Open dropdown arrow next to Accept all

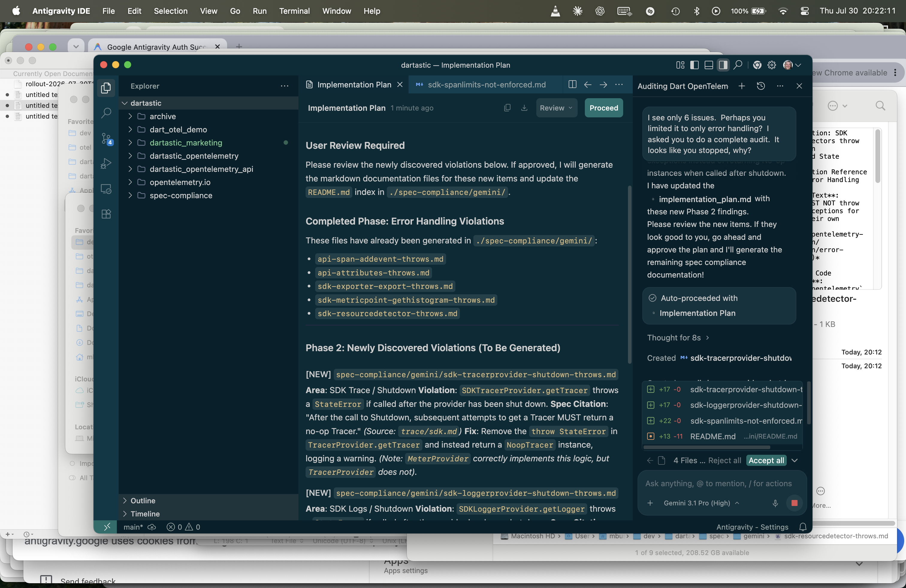pos(795,460)
